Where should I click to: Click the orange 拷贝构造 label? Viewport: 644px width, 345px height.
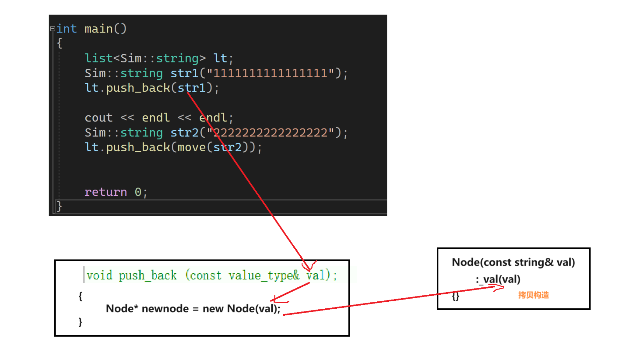pyautogui.click(x=534, y=295)
